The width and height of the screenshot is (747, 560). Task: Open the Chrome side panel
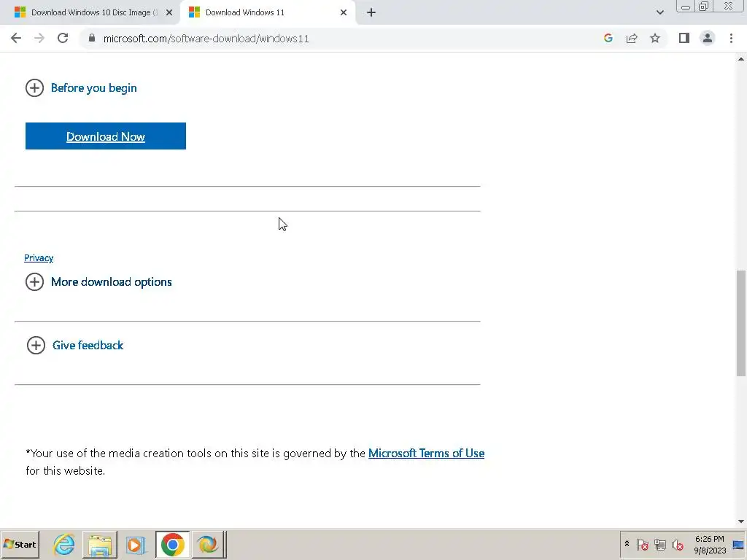click(684, 38)
